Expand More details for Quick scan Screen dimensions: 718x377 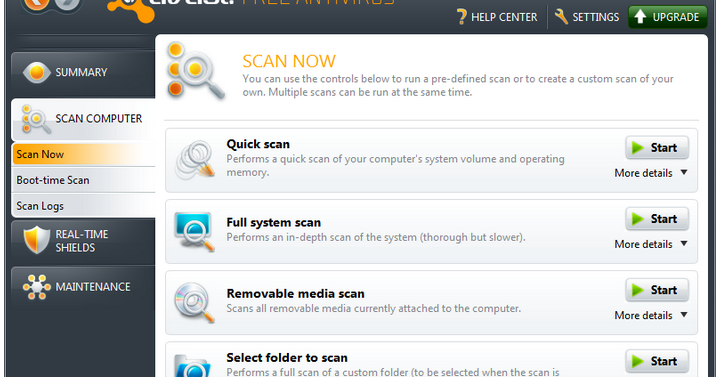tap(651, 173)
